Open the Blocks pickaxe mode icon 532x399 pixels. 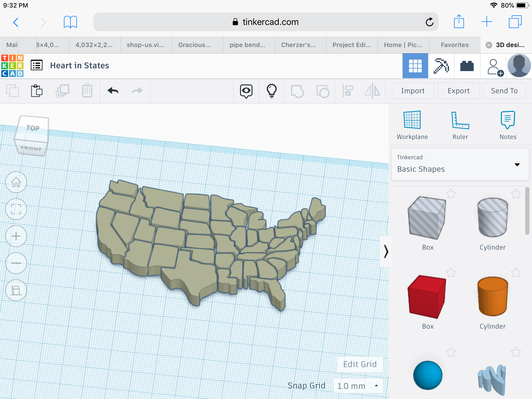click(441, 66)
